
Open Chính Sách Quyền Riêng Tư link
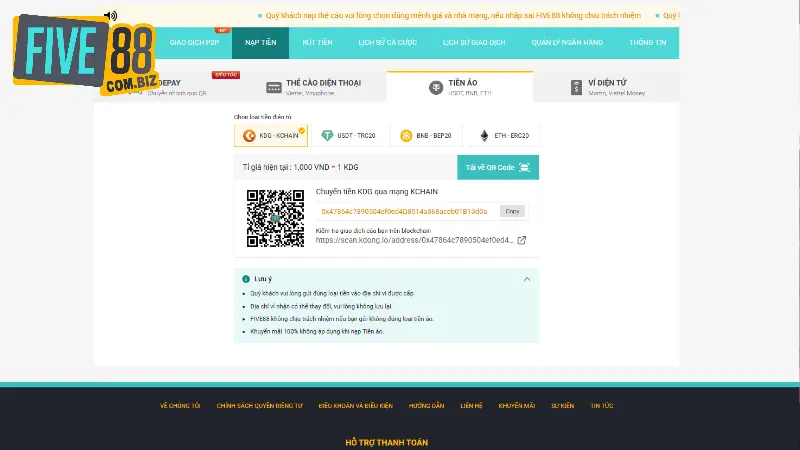click(260, 406)
